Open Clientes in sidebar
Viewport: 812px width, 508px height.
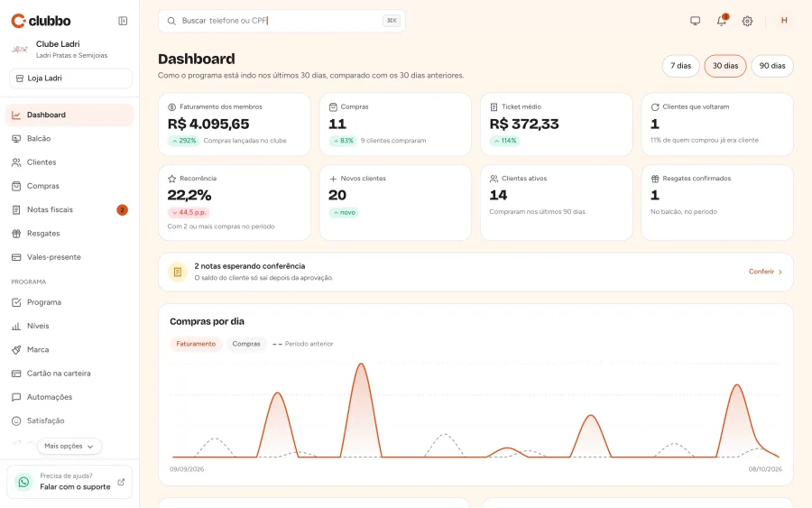point(69,162)
